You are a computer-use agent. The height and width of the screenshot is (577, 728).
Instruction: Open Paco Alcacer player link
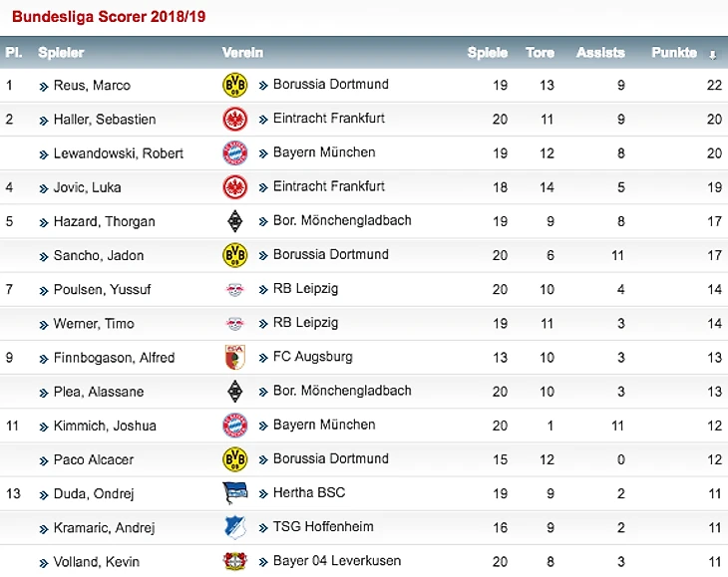coord(94,459)
